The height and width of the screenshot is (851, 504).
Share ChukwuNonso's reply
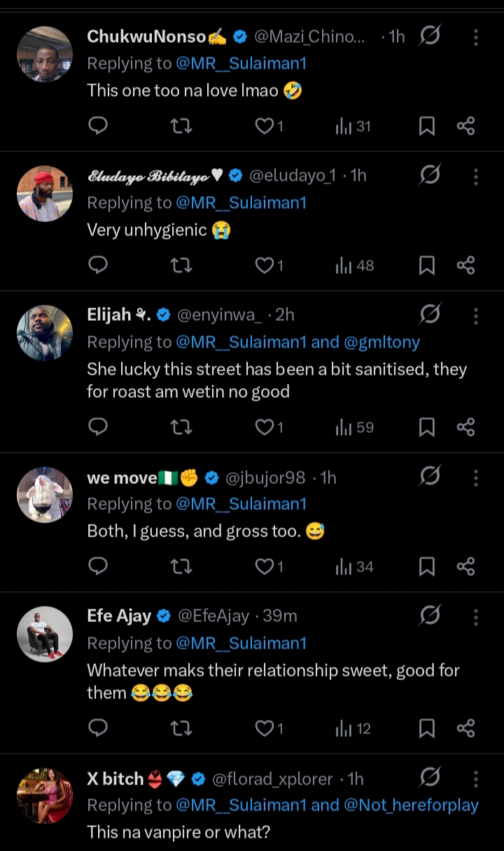tap(465, 126)
